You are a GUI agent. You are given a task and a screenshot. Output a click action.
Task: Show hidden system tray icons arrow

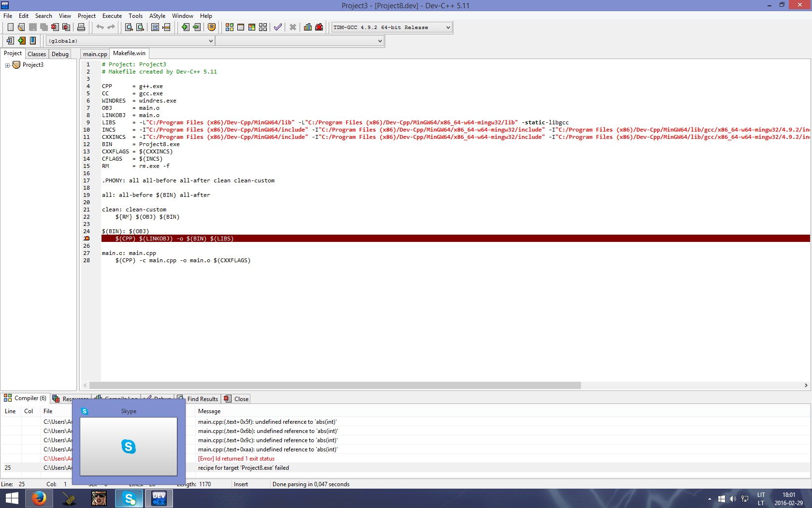pyautogui.click(x=710, y=499)
